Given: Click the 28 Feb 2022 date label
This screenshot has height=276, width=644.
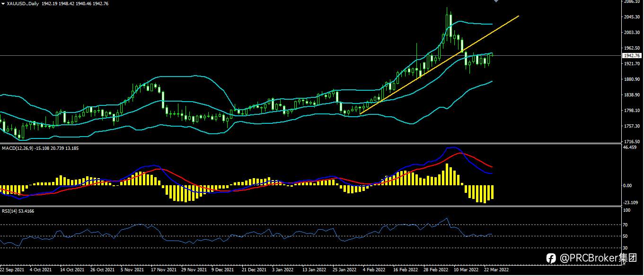Looking at the screenshot, I should (x=436, y=270).
